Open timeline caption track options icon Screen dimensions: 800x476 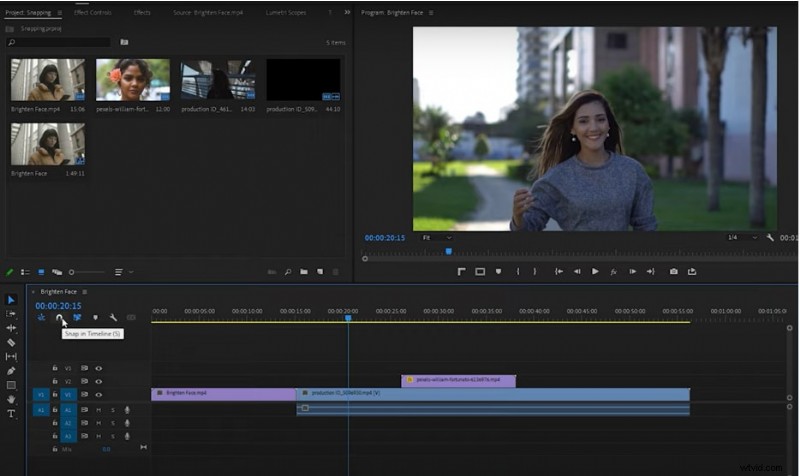pos(131,317)
